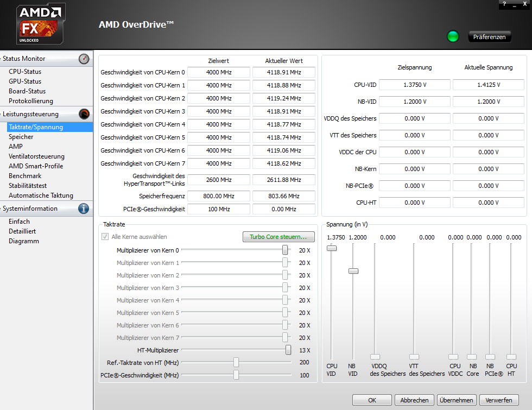This screenshot has height=410, width=532.
Task: Click the Abbrechen button
Action: [414, 400]
